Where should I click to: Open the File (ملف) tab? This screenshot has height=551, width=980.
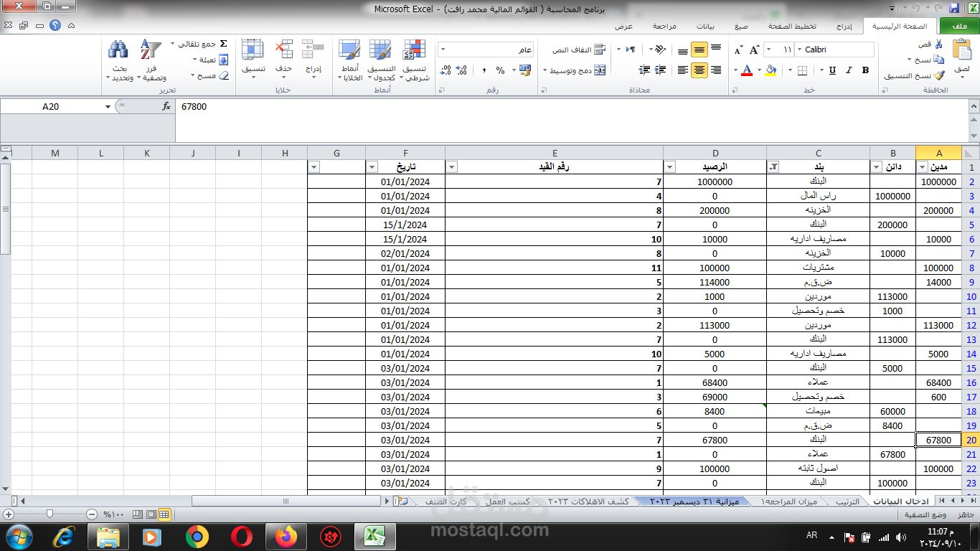click(959, 26)
